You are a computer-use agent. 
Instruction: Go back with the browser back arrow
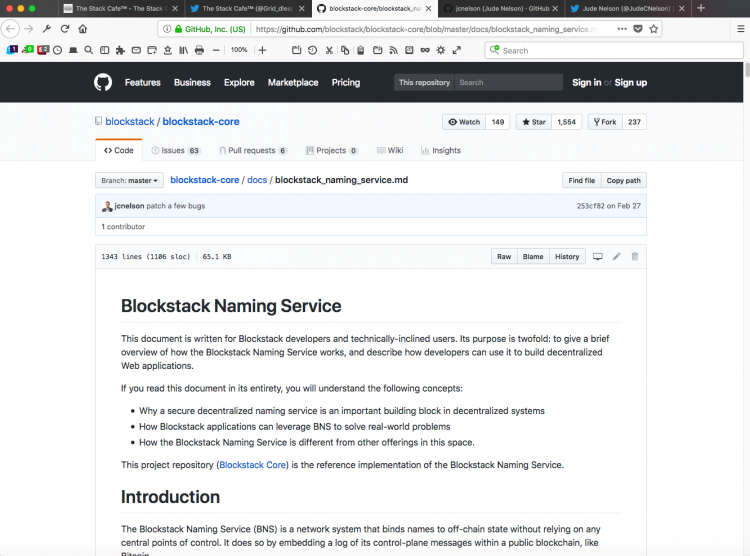pos(10,29)
